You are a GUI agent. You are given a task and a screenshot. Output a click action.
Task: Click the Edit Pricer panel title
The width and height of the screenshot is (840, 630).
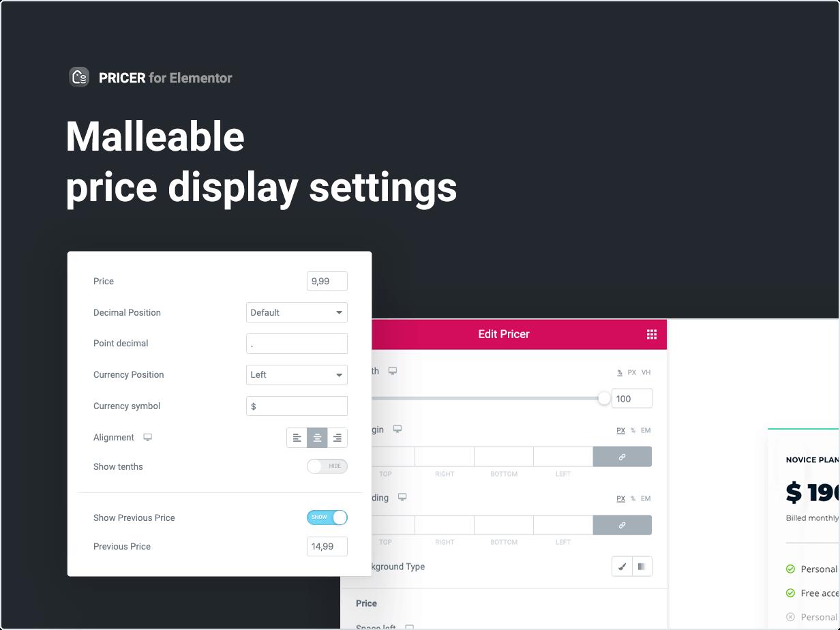tap(504, 334)
